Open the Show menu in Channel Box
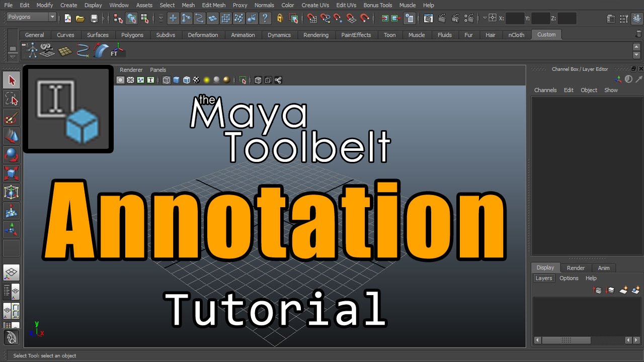Viewport: 644px width, 362px height. click(611, 90)
